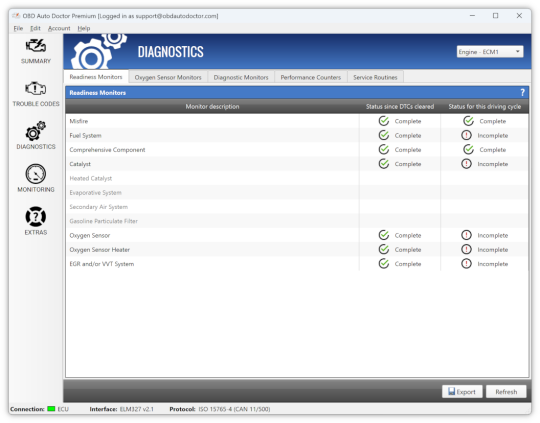This screenshot has width=540, height=423.
Task: Switch to the Diagnostic Monitors tab
Action: (x=241, y=78)
